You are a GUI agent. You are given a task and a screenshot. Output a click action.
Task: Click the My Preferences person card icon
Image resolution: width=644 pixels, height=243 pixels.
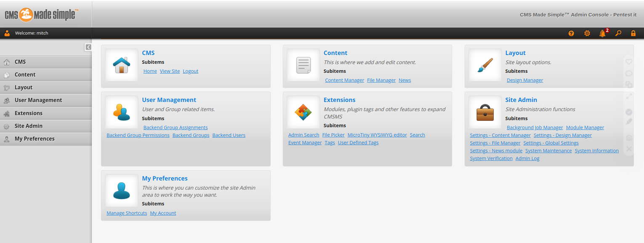(x=122, y=191)
